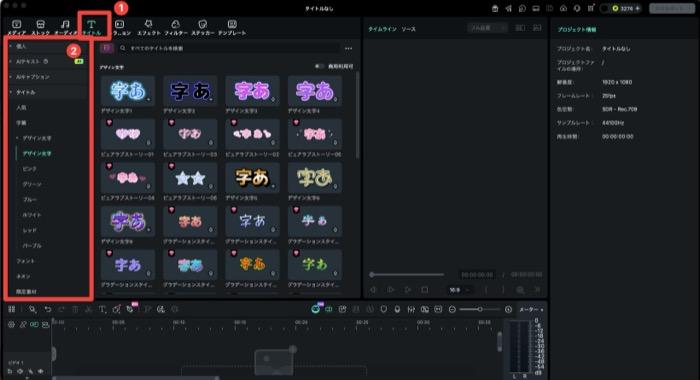Screen dimensions: 700x380
Task: Click the paper plane send icon
Action: point(508,8)
